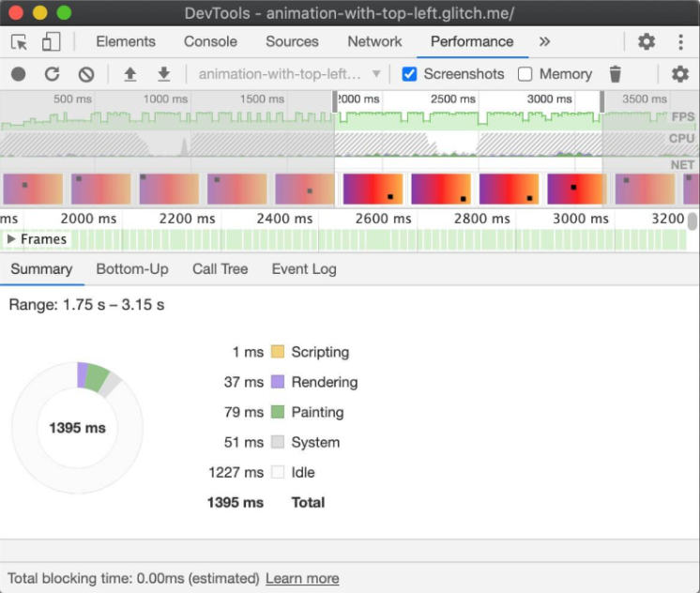Click the Painting green color swatch
The image size is (700, 593).
tap(278, 412)
